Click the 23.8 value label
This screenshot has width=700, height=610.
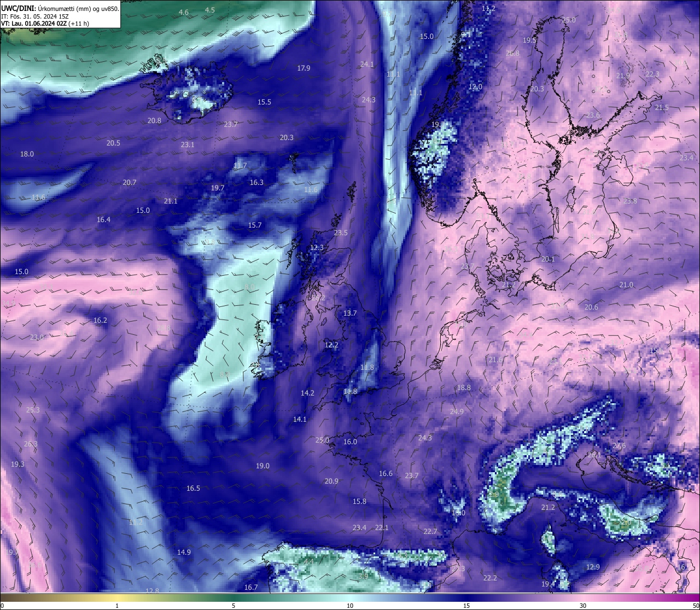pyautogui.click(x=630, y=201)
